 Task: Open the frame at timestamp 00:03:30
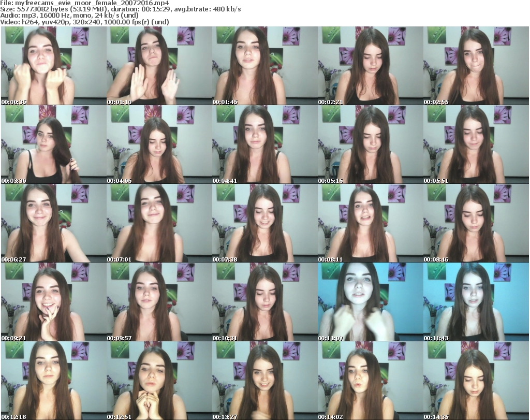(x=53, y=144)
